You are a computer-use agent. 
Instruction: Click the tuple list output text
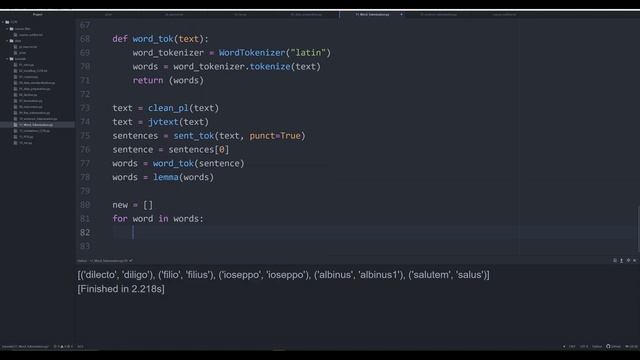tap(283, 275)
